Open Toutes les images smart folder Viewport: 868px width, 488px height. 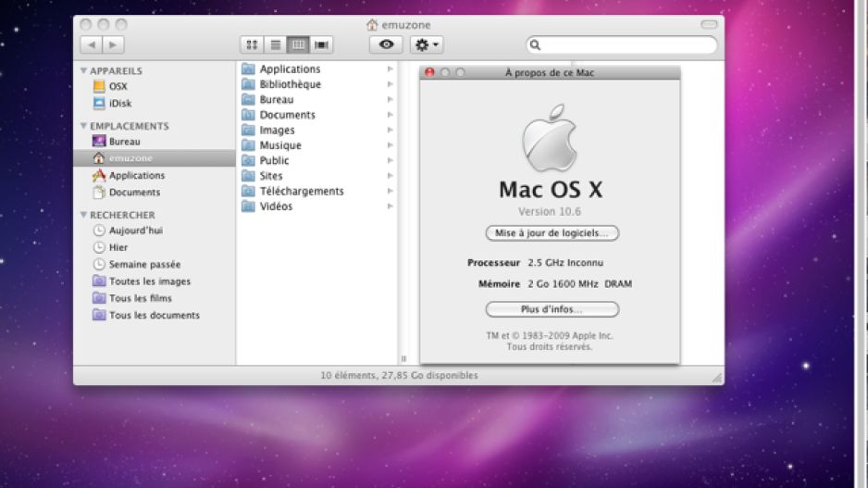click(155, 282)
